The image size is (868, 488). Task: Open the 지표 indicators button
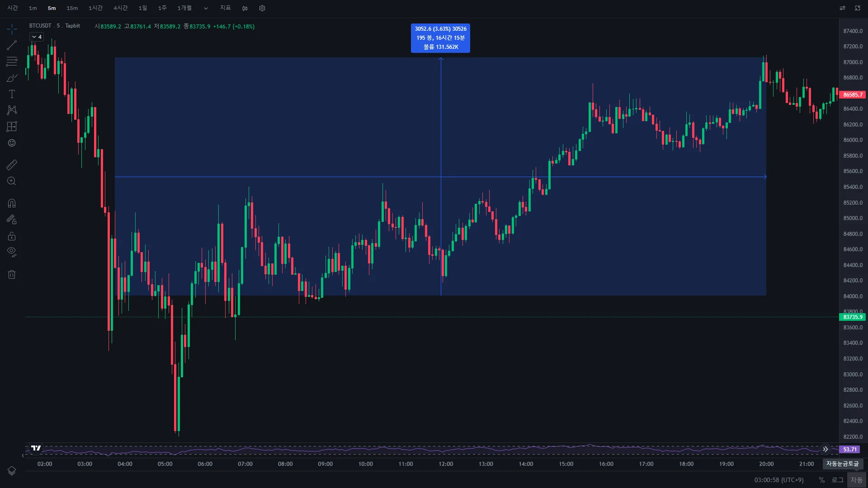click(x=225, y=8)
